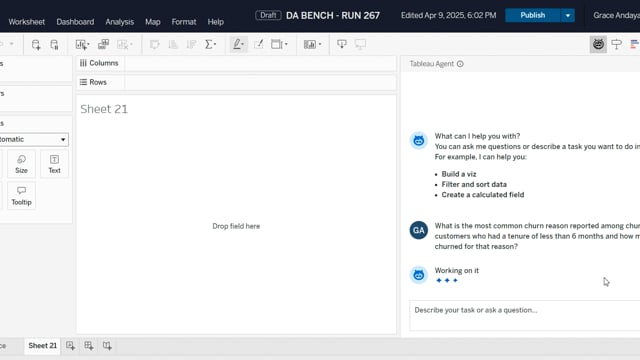This screenshot has width=640, height=360.
Task: Click the New Dashboard tab icon at bottom
Action: tap(89, 346)
